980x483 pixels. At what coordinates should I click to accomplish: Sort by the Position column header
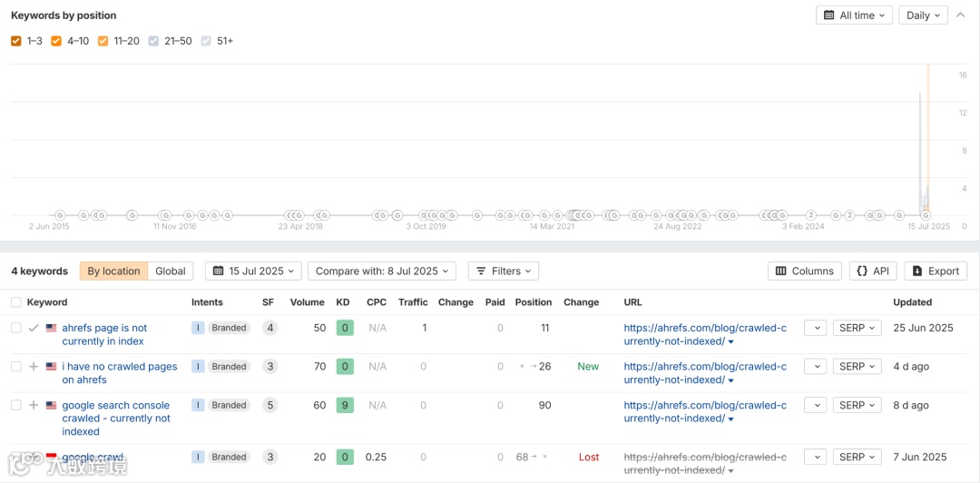tap(534, 302)
